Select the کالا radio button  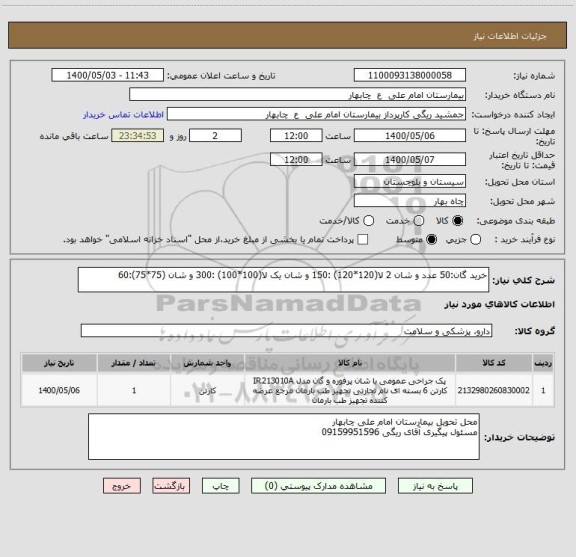coord(458,221)
